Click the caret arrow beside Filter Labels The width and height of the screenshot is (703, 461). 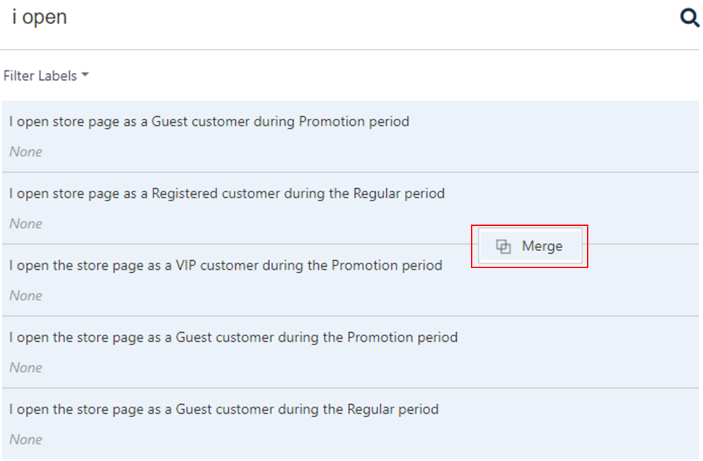click(x=85, y=75)
